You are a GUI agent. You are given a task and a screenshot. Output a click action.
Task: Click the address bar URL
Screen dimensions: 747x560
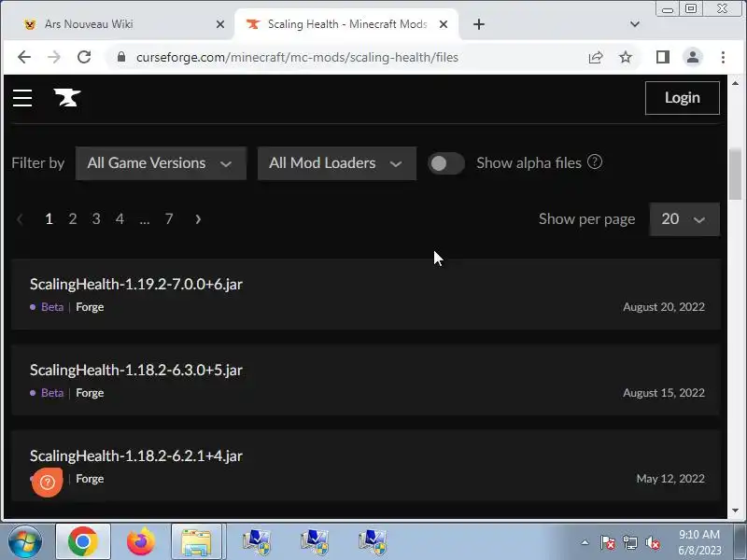(297, 57)
